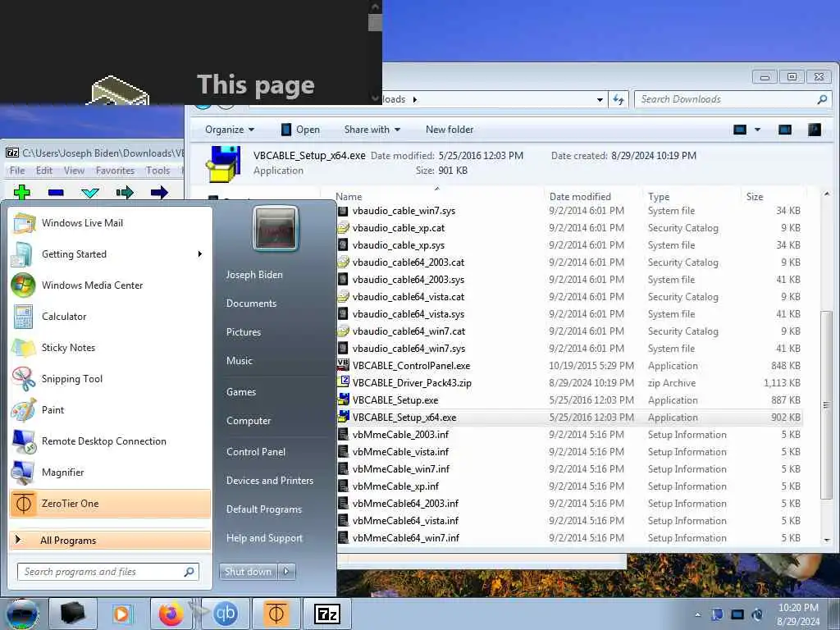Click New folder in Explorer toolbar

click(450, 129)
